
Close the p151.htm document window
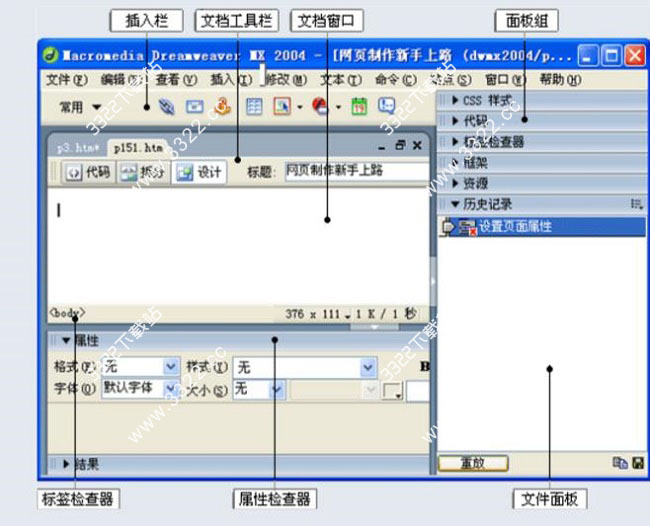(x=417, y=145)
